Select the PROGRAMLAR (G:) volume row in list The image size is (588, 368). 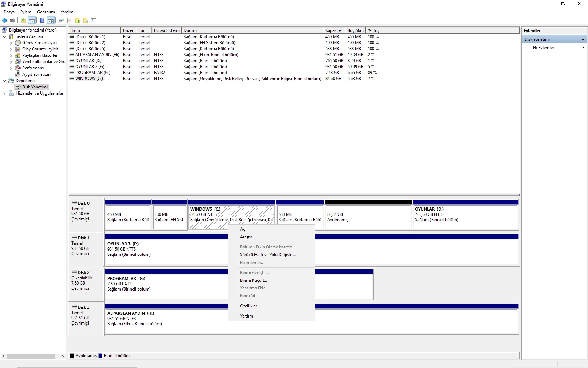[224, 73]
